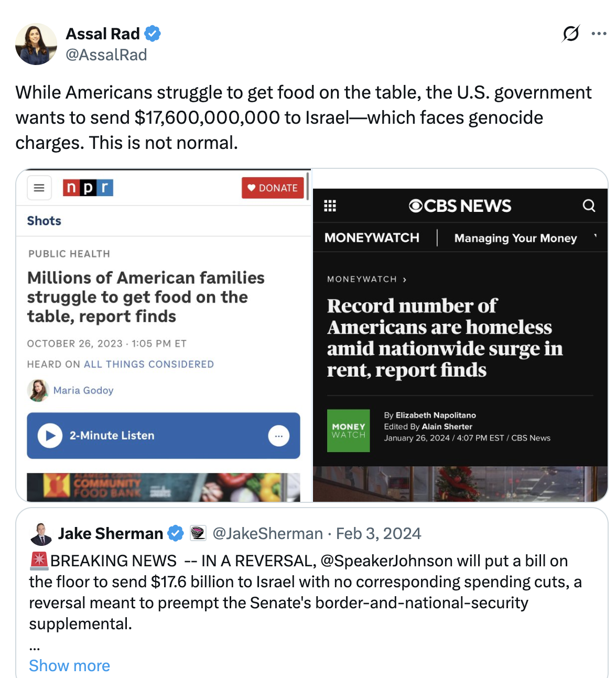Select the Managing Your Money tab
Image resolution: width=616 pixels, height=678 pixels.
click(515, 238)
